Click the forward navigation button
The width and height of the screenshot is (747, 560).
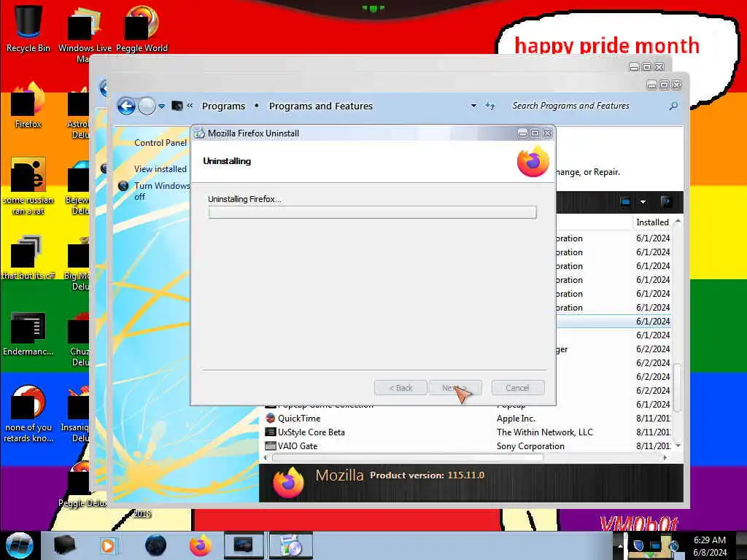coord(147,106)
